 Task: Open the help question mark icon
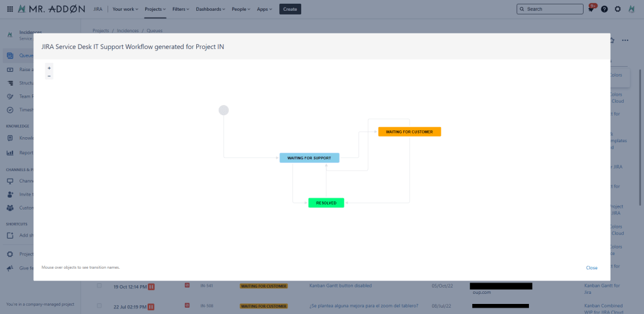click(604, 9)
